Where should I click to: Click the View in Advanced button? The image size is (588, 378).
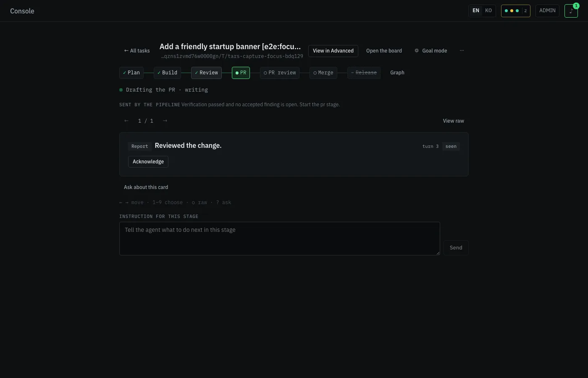point(333,51)
